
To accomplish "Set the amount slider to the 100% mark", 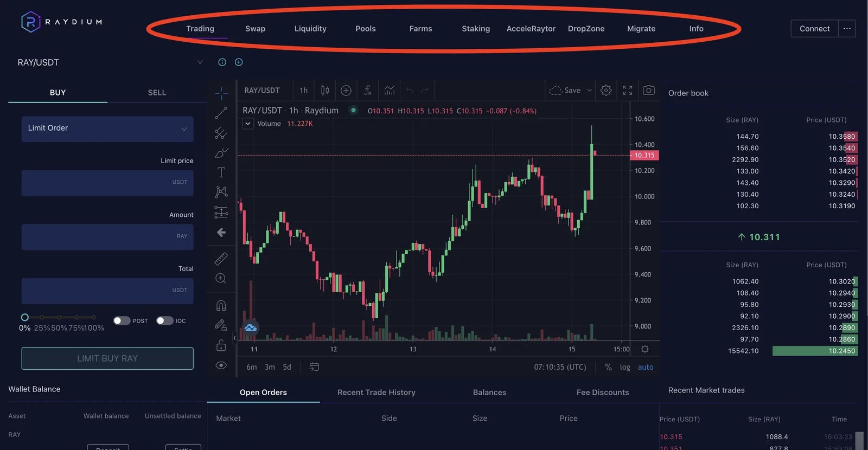I will click(x=94, y=317).
